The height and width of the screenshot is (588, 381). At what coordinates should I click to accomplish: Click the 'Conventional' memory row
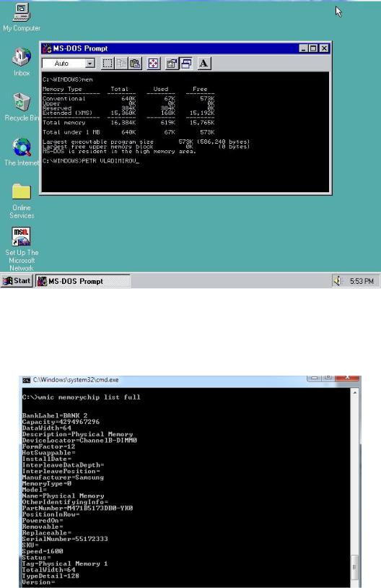click(128, 98)
